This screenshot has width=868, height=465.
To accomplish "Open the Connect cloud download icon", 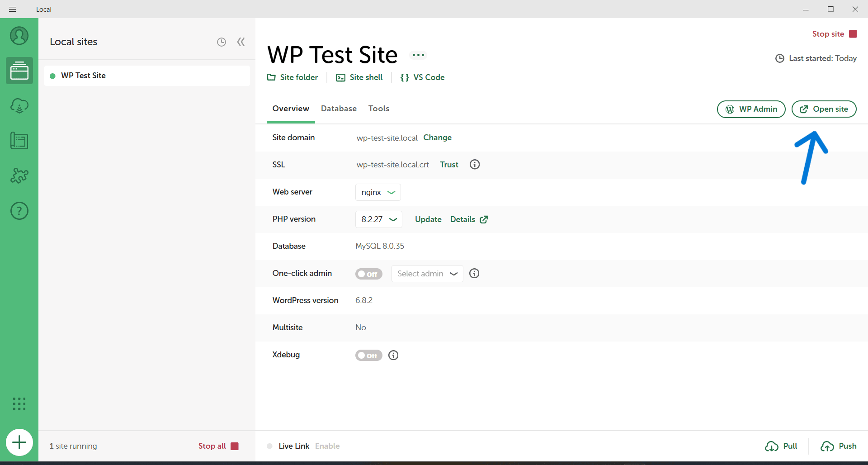I will 19,106.
